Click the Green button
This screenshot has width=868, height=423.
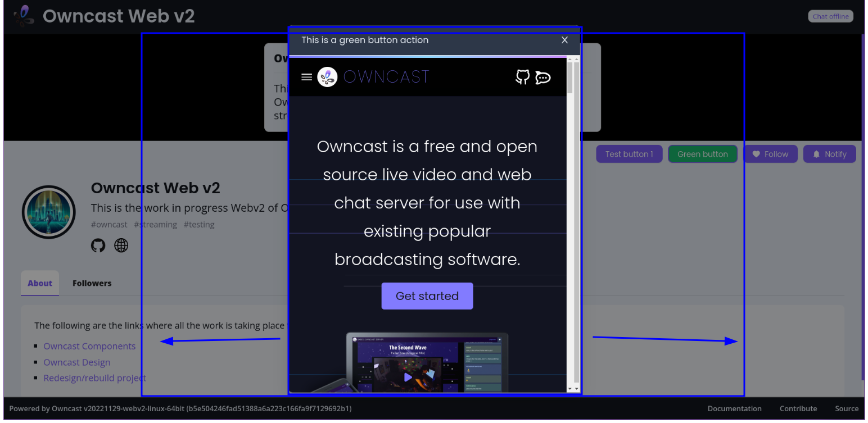point(702,153)
